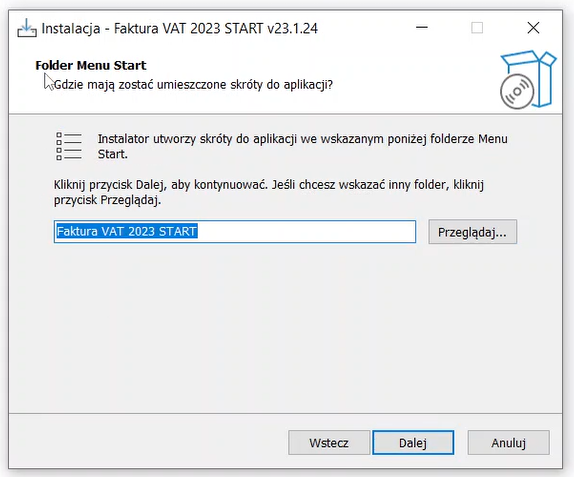Click the 'Kliknij przycisk Dalej' instruction text
This screenshot has height=477, width=574.
[x=269, y=192]
